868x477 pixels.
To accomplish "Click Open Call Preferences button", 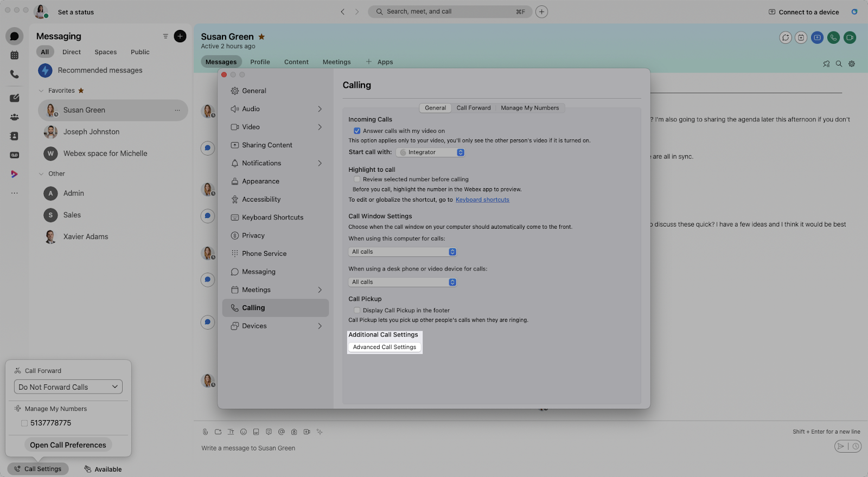I will point(68,445).
